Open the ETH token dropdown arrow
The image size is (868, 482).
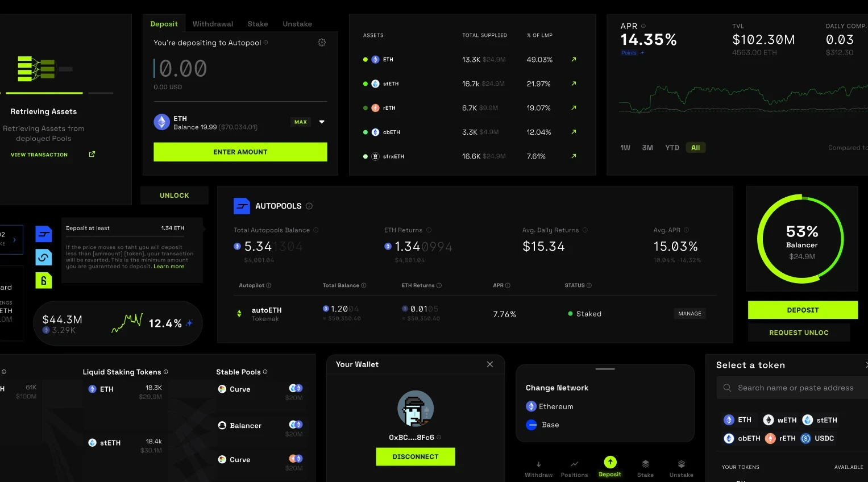pos(322,122)
